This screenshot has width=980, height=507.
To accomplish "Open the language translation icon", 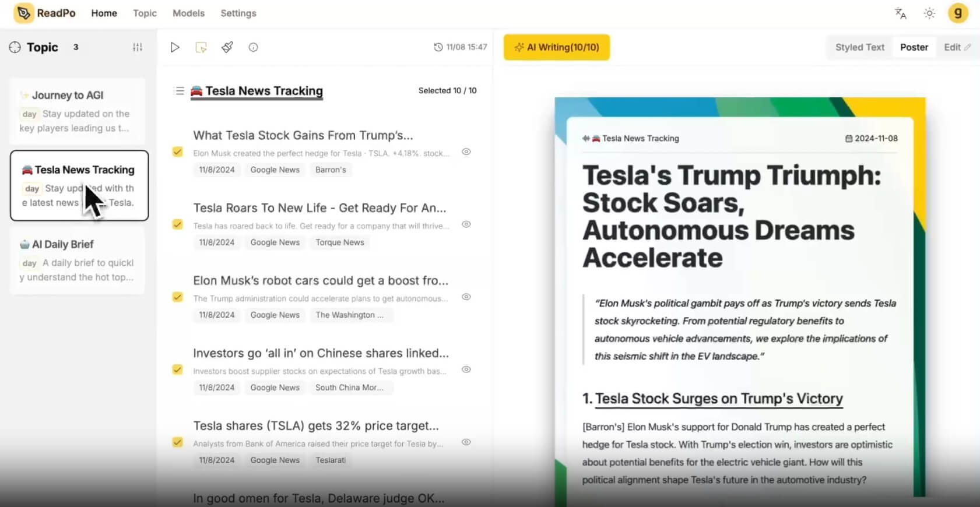I will pyautogui.click(x=901, y=13).
